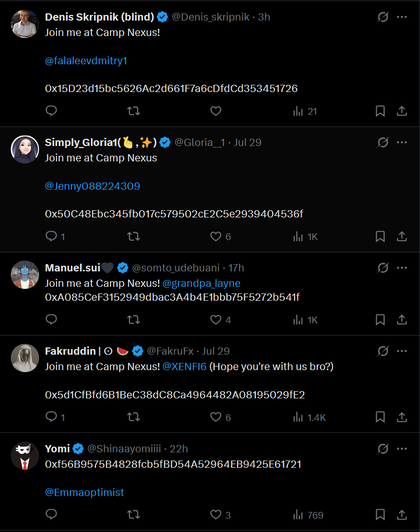Open Fakruddin's profile avatar

coord(25,358)
